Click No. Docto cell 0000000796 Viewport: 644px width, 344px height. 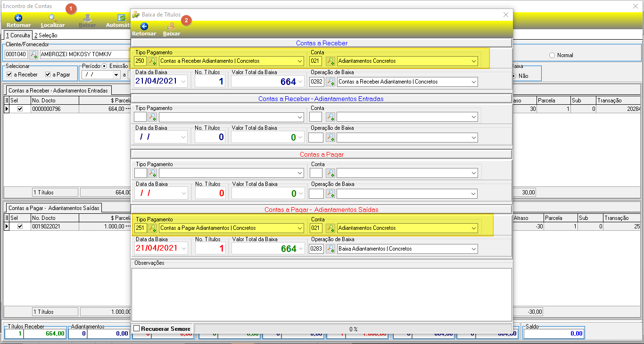click(x=55, y=109)
